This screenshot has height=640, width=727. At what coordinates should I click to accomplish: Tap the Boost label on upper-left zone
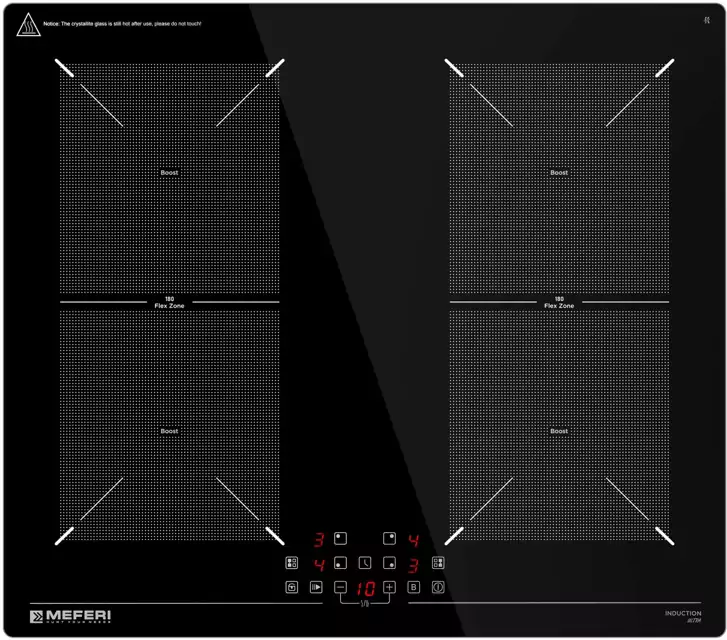coord(169,173)
